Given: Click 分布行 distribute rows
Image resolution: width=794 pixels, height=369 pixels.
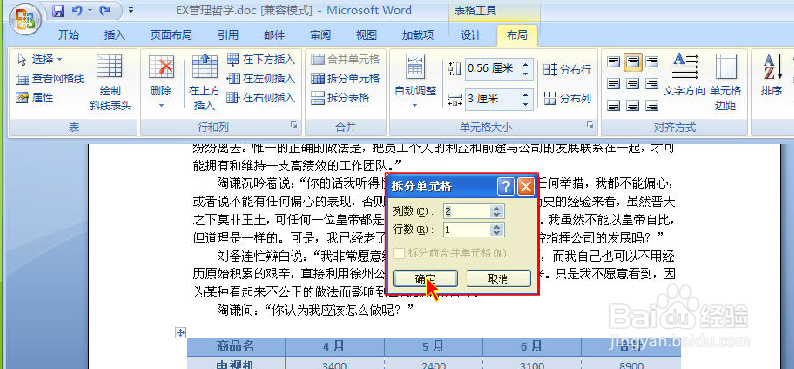Looking at the screenshot, I should (x=567, y=69).
